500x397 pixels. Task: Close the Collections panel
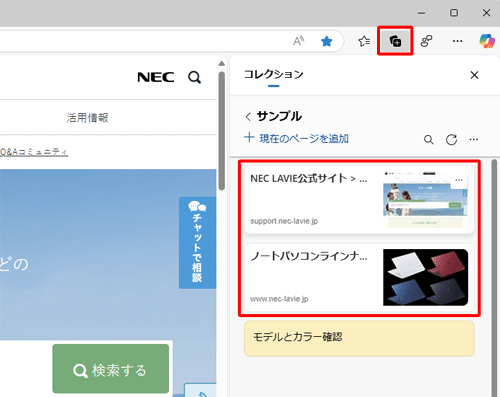coord(474,75)
